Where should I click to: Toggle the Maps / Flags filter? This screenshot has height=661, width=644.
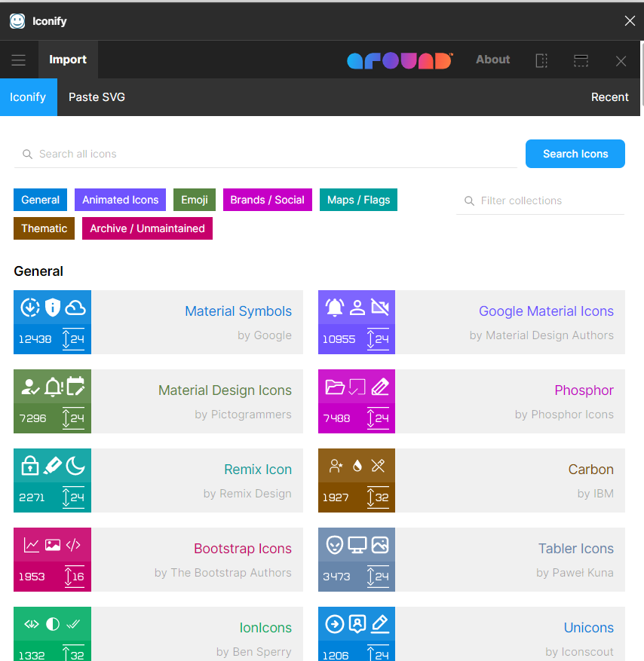[358, 200]
